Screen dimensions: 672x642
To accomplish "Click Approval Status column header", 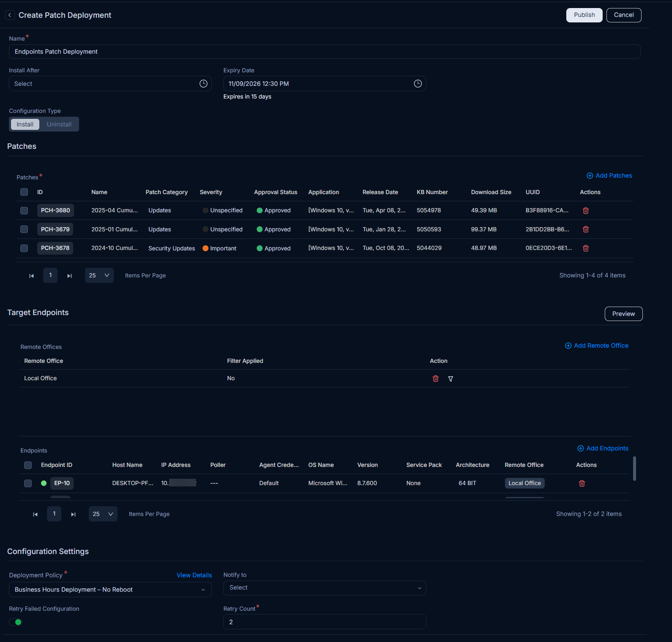I will point(276,192).
